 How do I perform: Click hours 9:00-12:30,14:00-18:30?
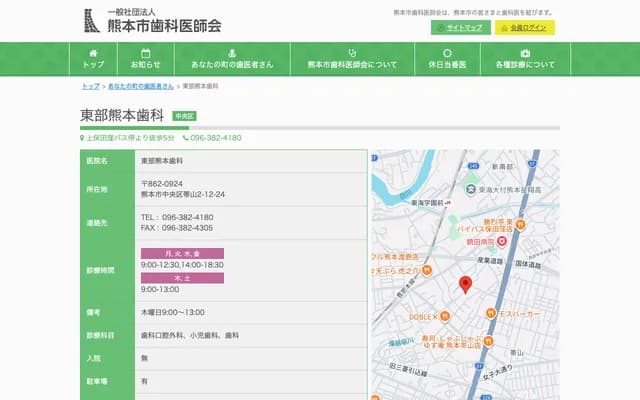pyautogui.click(x=182, y=265)
